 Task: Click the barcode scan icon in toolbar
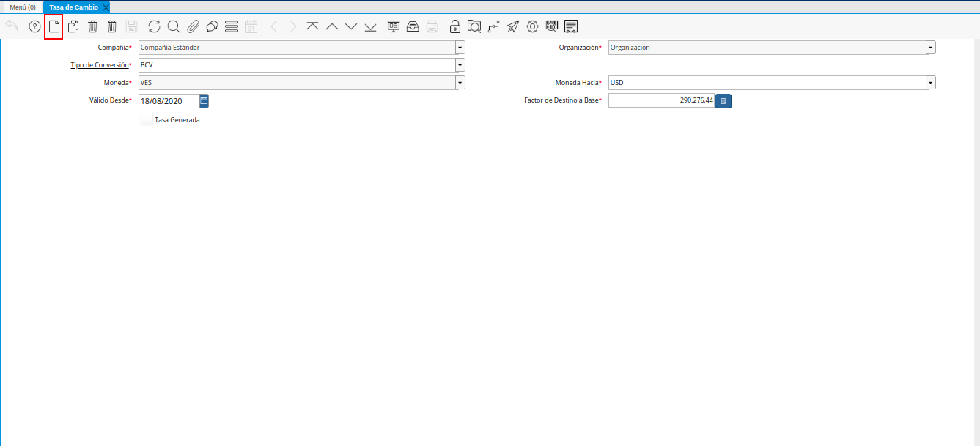point(552,27)
